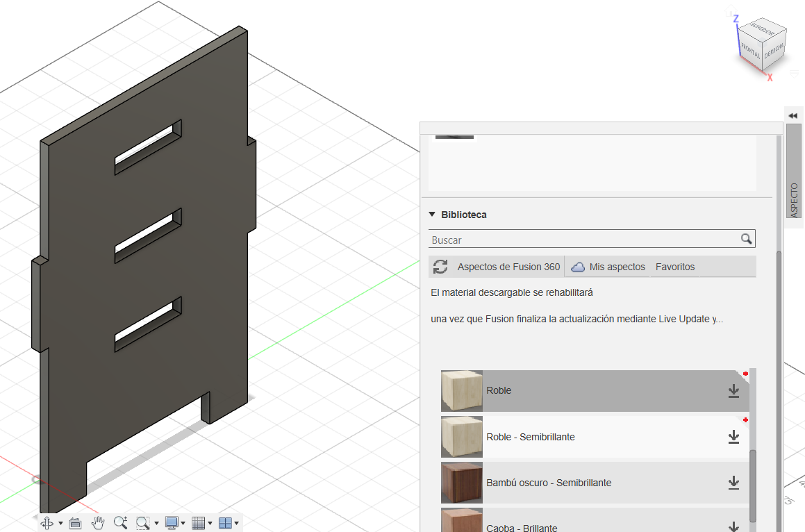Click the top rectangular slot in the model

click(x=148, y=147)
